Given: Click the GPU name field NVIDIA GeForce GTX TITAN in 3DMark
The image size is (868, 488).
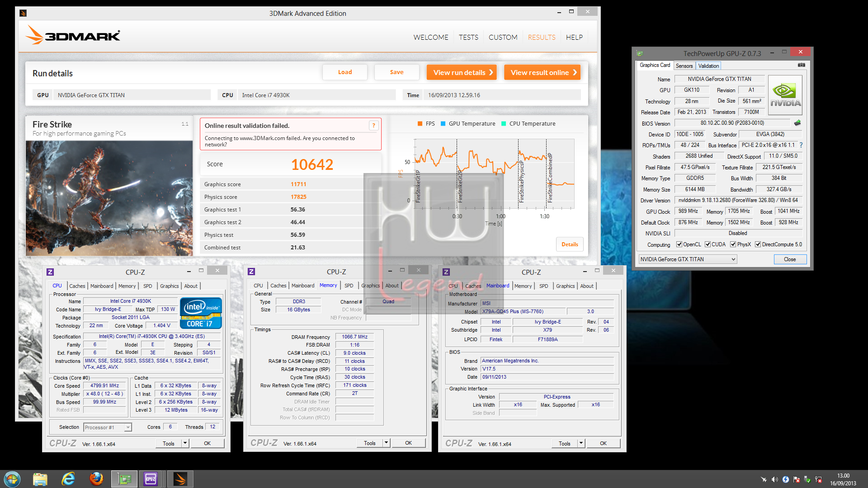Looking at the screenshot, I should tap(132, 95).
